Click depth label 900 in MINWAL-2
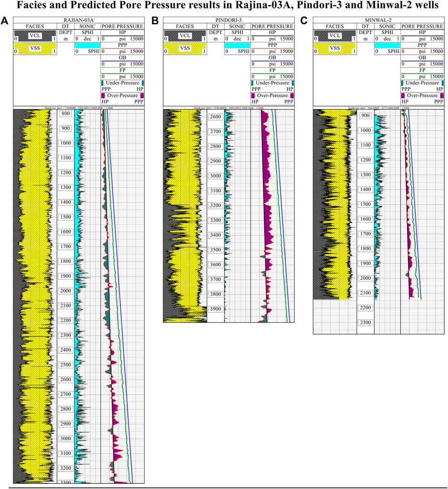448x489 pixels. coord(365,115)
